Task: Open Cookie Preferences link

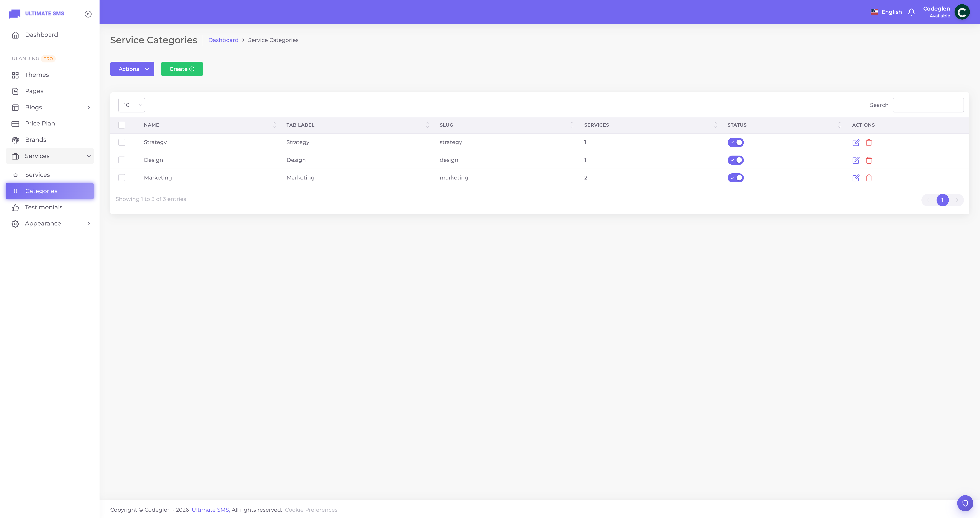Action: pos(311,510)
